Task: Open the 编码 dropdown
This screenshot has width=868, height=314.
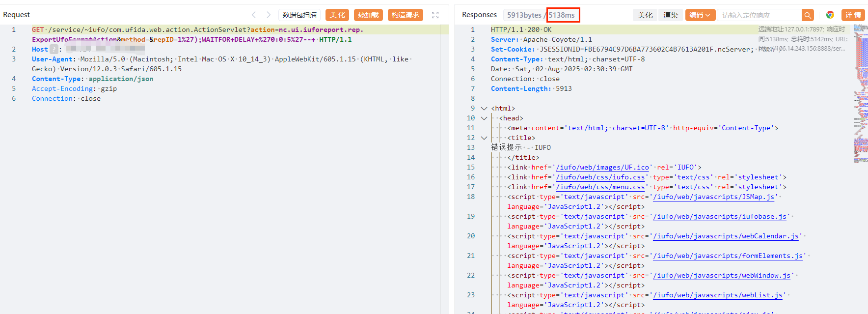Action: 700,15
